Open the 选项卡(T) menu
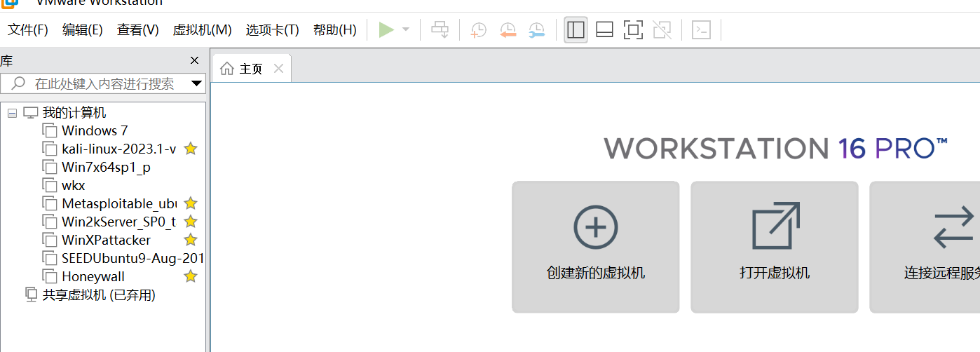Screen dimensions: 980x352 click(272, 30)
